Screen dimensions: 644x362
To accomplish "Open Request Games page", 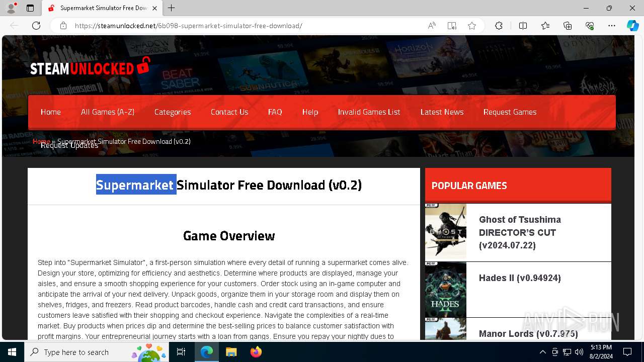I will click(x=510, y=112).
